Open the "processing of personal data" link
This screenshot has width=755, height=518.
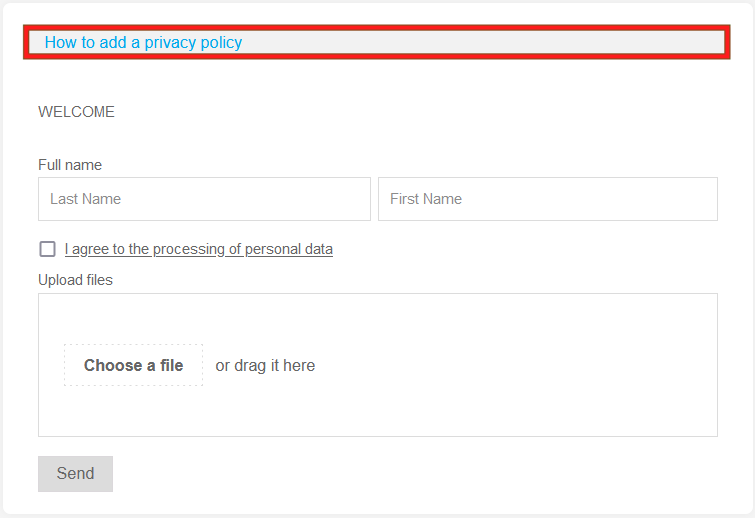point(199,249)
